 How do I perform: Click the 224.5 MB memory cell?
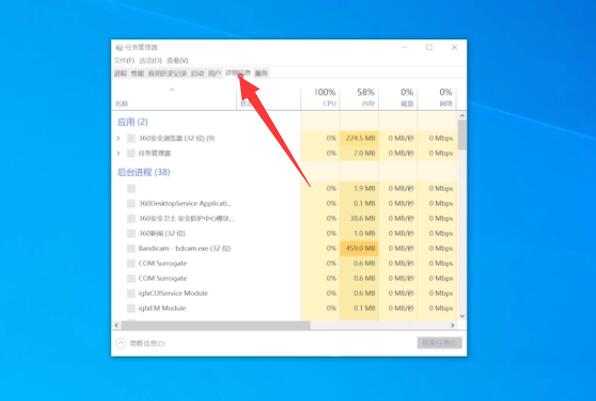tap(359, 138)
